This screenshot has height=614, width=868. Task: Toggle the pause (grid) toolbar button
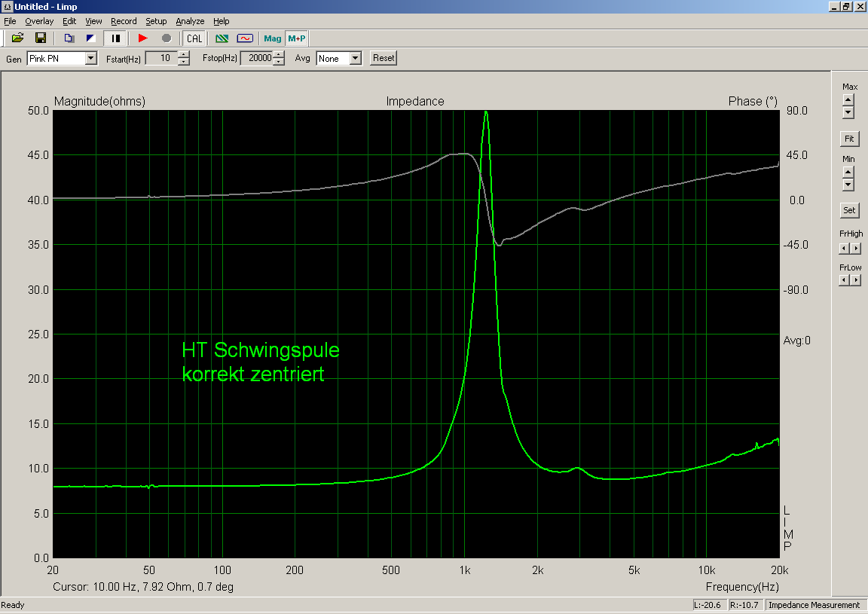click(116, 38)
